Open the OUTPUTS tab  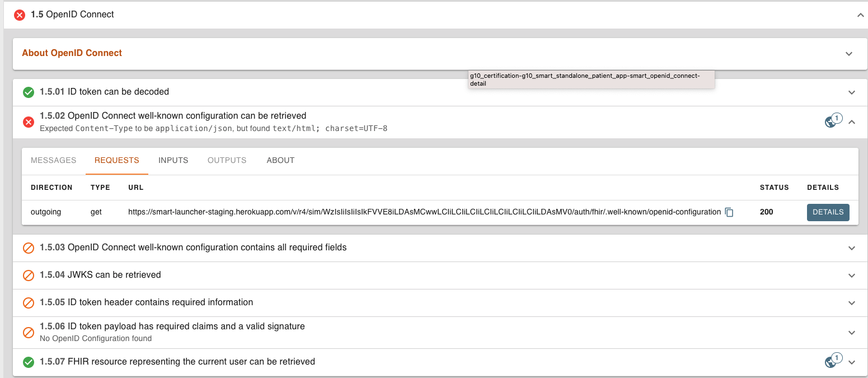(227, 160)
